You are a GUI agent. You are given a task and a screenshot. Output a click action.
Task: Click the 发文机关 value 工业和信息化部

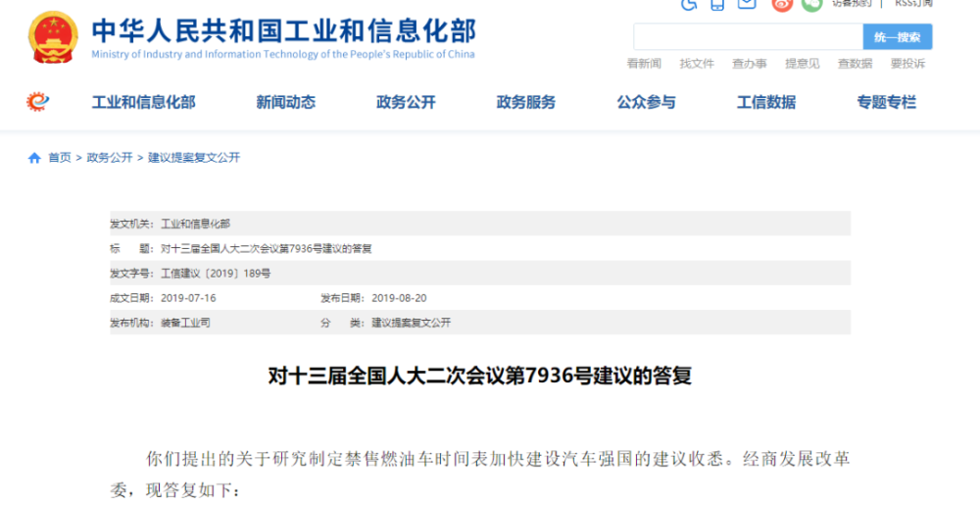tap(196, 224)
